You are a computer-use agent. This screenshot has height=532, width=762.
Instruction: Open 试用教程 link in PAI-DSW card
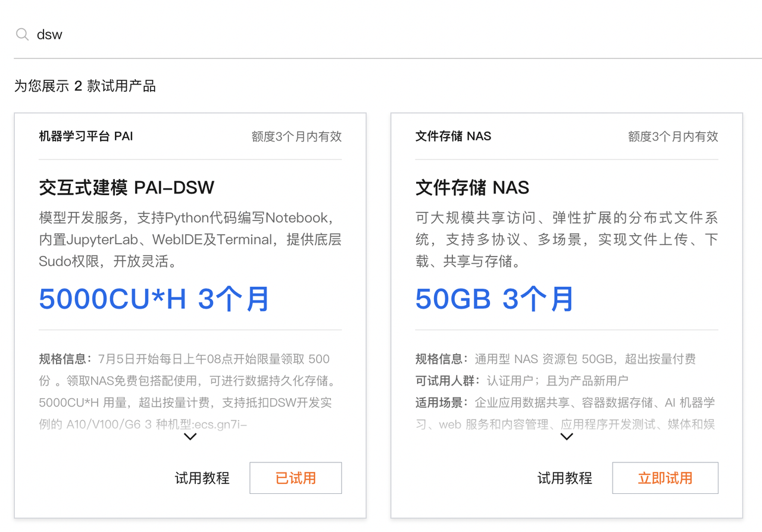click(202, 478)
